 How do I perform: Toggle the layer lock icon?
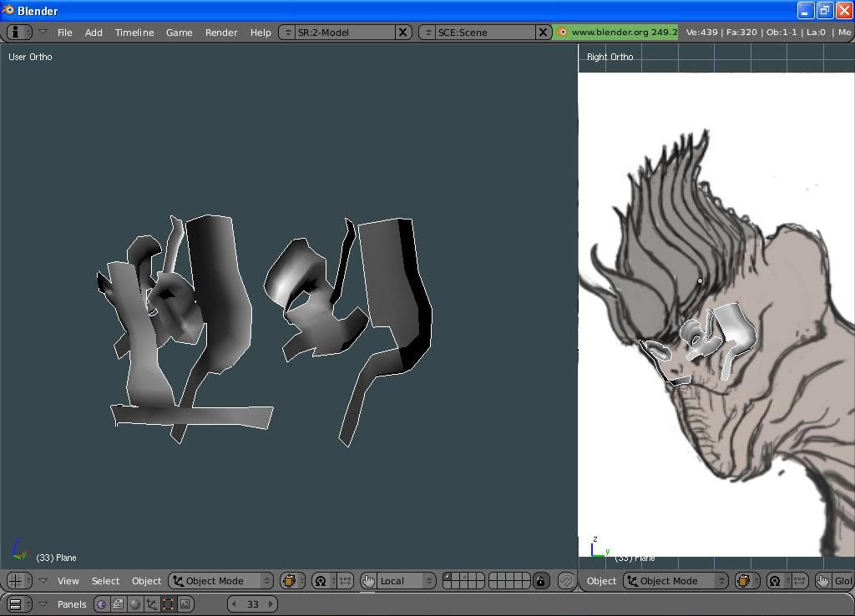pyautogui.click(x=540, y=581)
